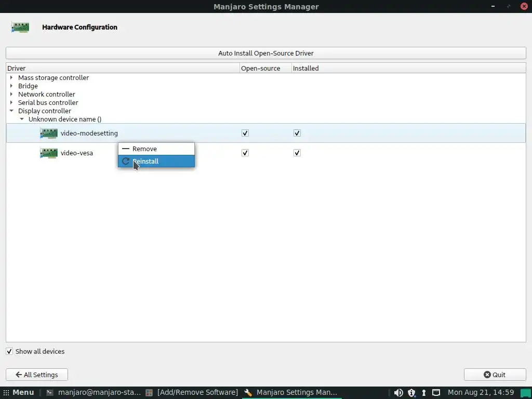Open the volume icon in system tray
This screenshot has height=399, width=532.
tap(398, 393)
